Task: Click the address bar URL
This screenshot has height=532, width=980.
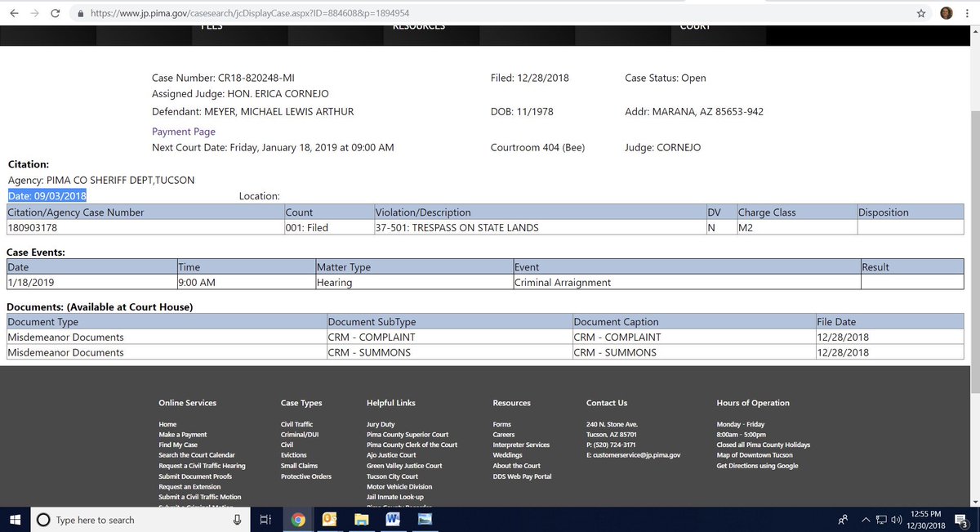Action: [x=249, y=14]
